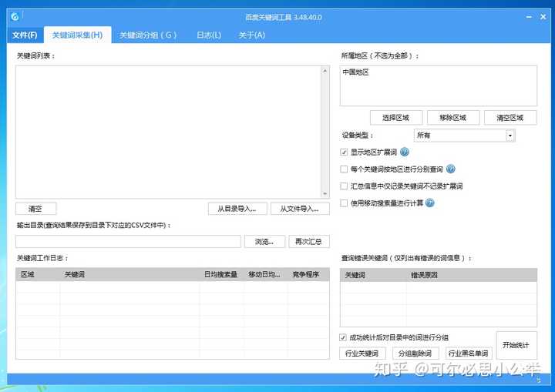Open the 设备类型 dropdown showing 所有
This screenshot has width=555, height=392.
point(464,135)
